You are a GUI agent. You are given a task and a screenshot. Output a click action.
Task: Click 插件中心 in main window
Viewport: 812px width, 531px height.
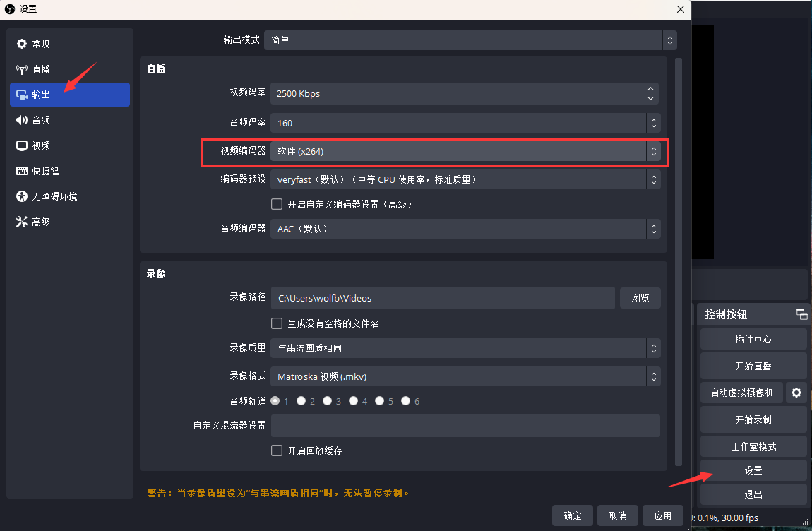point(753,339)
